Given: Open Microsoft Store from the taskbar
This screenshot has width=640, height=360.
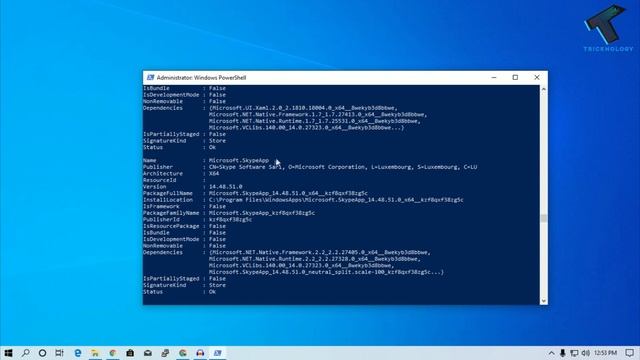Looking at the screenshot, I should [130, 353].
